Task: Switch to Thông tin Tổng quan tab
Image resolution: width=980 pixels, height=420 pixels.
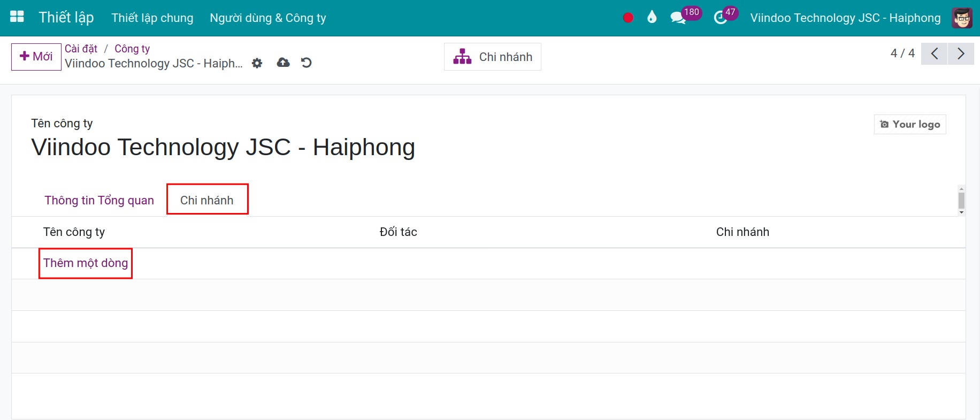Action: (x=99, y=200)
